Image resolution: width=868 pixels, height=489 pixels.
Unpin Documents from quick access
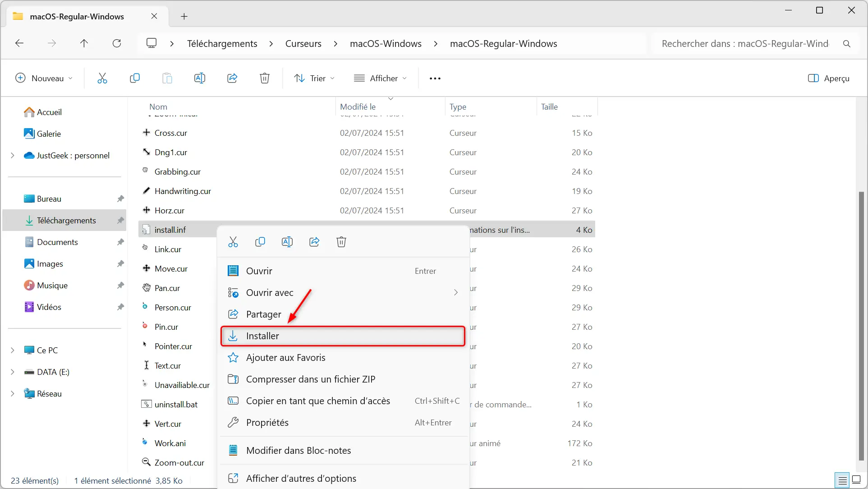[x=120, y=242]
